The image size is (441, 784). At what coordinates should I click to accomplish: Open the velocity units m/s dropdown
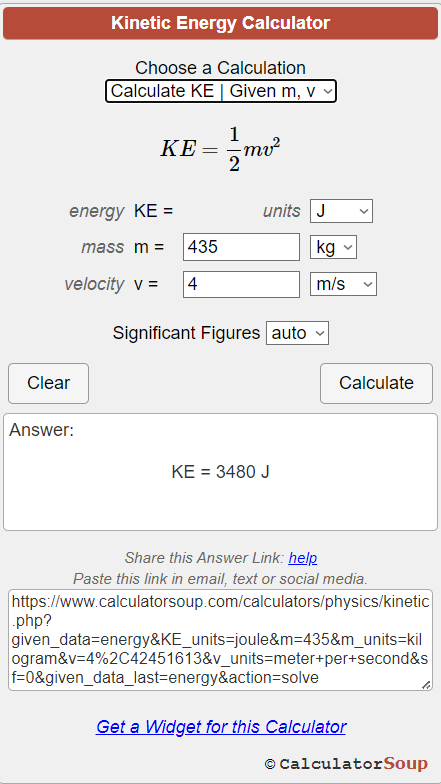coord(343,284)
